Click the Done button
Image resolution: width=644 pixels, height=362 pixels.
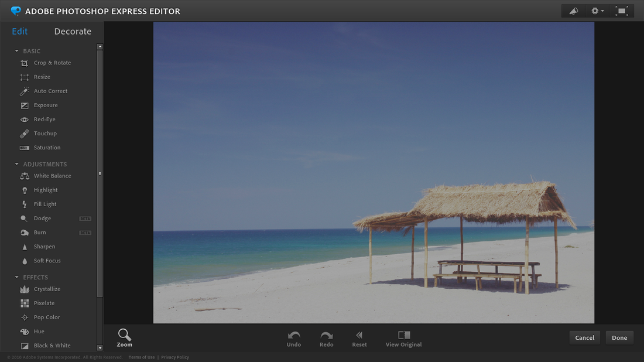pos(619,338)
